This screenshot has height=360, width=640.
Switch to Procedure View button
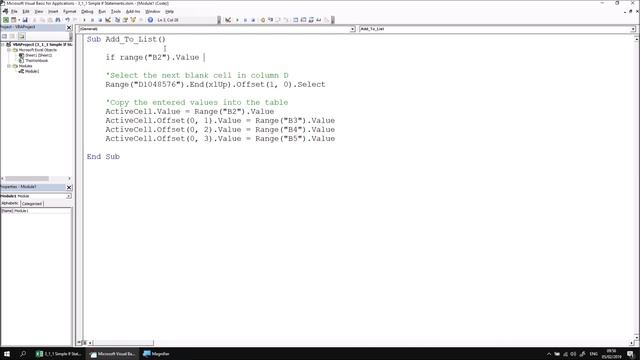coord(79,343)
